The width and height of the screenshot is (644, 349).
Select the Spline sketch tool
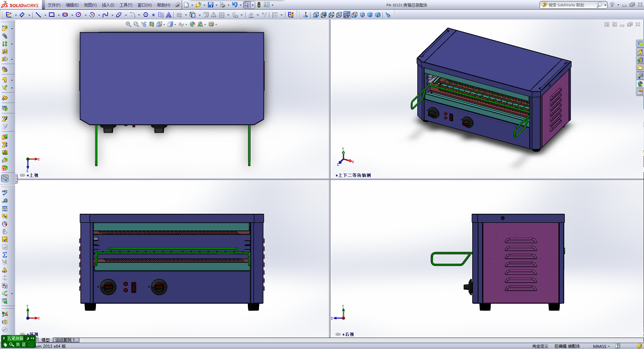[x=105, y=15]
